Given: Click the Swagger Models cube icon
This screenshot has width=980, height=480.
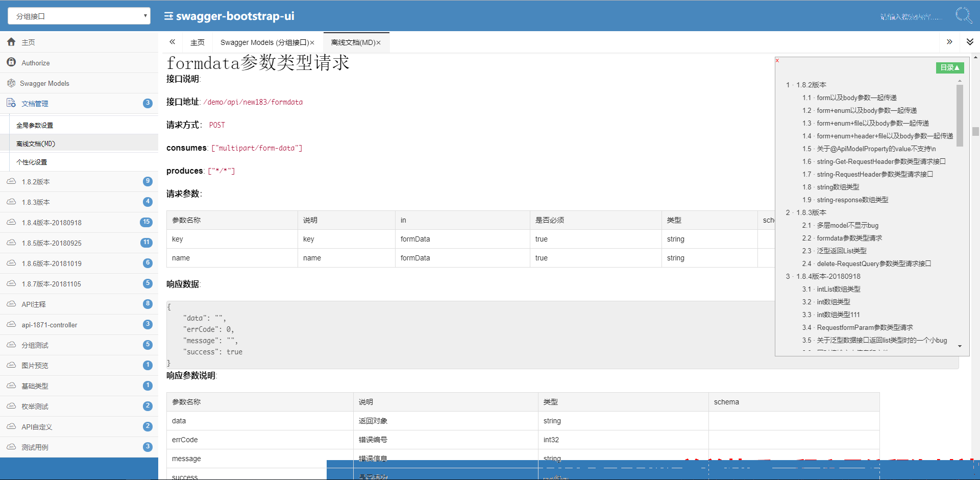Looking at the screenshot, I should tap(11, 83).
